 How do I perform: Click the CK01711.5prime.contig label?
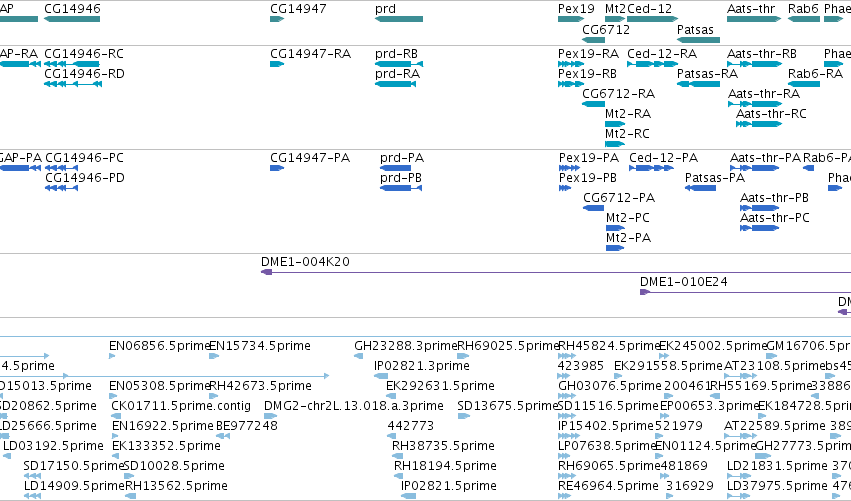tap(181, 406)
